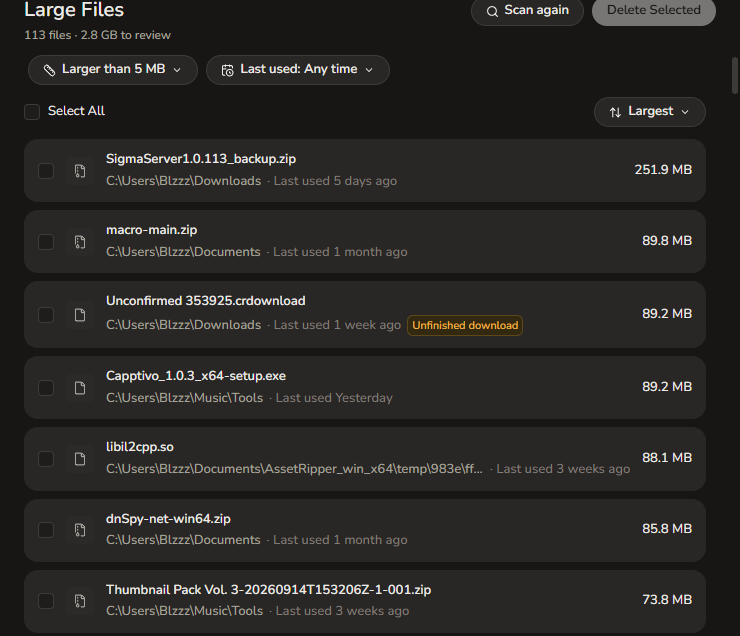Click the chevron in Last used filter

click(369, 70)
